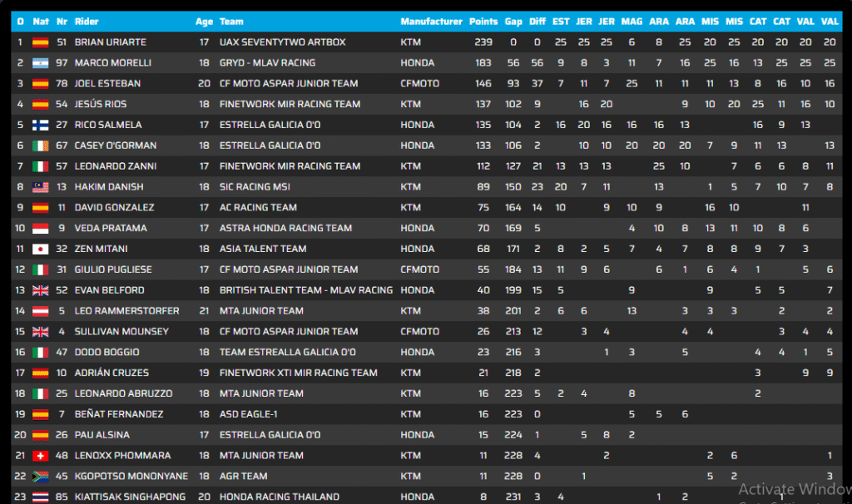Click the Rider column header

tap(87, 22)
